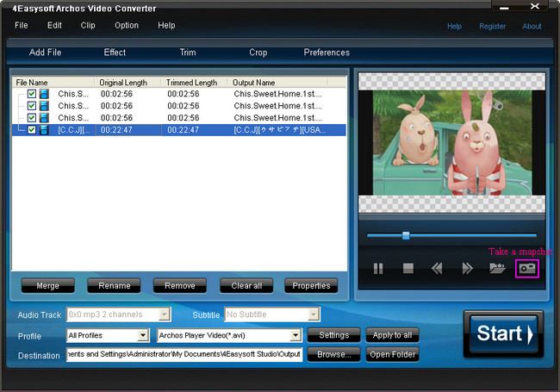Screen dimensions: 560x392
Task: Click [C.C.J] output name cell
Action: pyautogui.click(x=280, y=130)
